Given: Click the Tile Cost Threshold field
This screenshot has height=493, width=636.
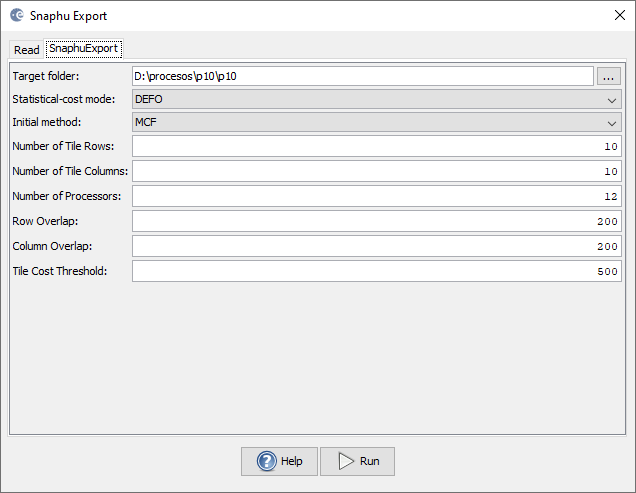Looking at the screenshot, I should pos(377,271).
